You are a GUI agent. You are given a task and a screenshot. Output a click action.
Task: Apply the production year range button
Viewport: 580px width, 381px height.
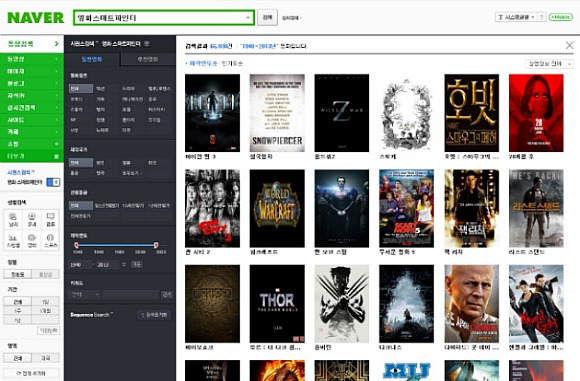[136, 264]
